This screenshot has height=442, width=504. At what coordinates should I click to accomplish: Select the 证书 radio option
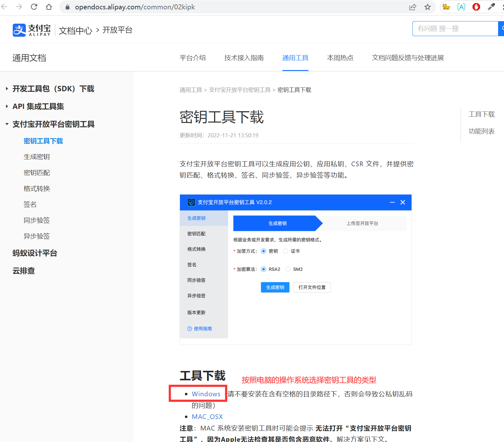286,251
